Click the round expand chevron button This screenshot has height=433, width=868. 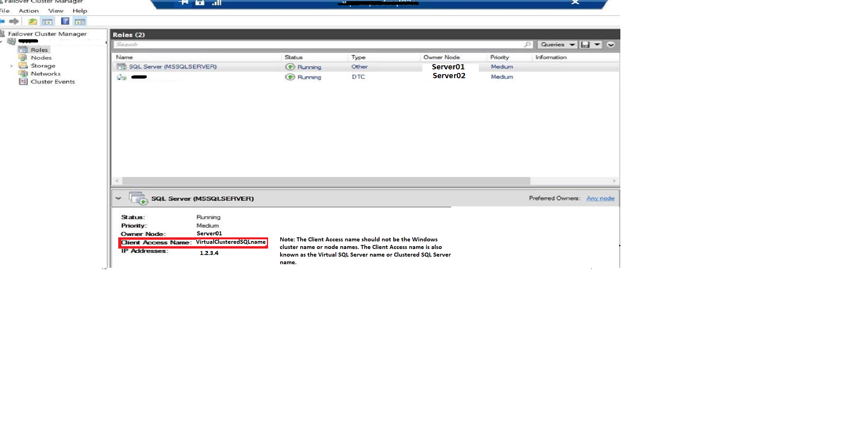611,45
